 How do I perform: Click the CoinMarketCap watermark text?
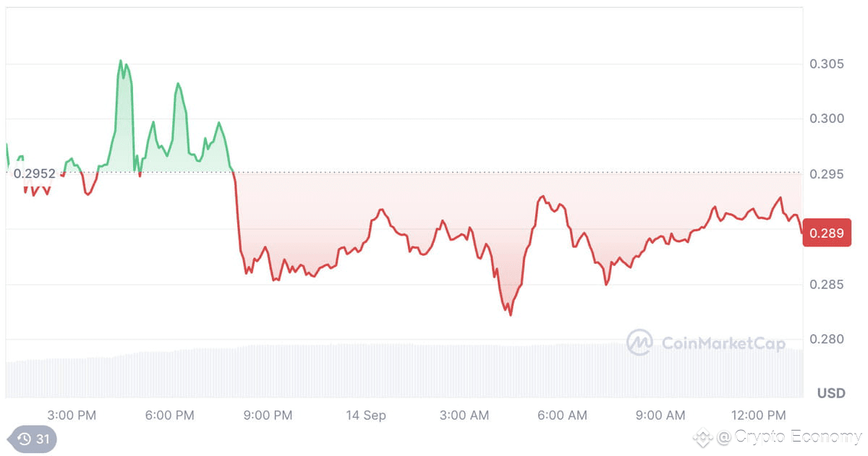point(723,343)
